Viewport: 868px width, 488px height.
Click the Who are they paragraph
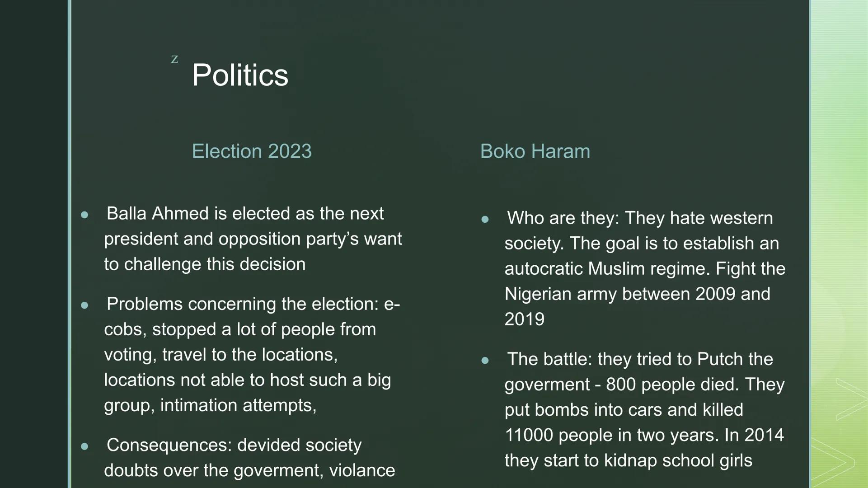coord(645,269)
